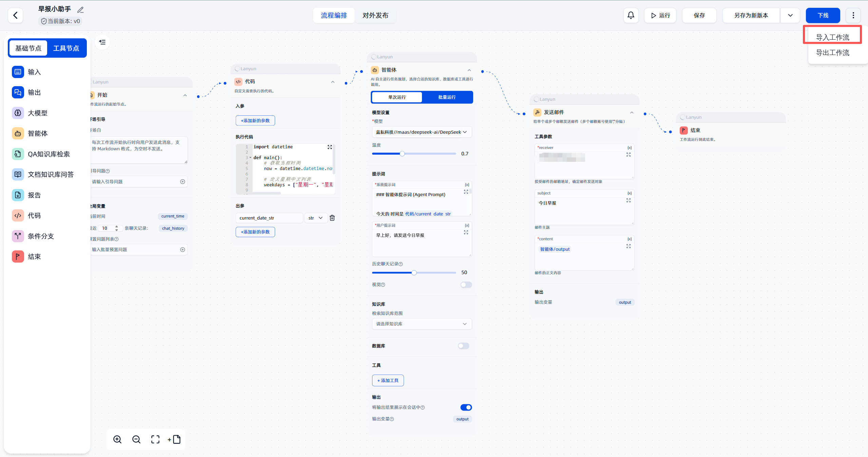868x457 pixels.
Task: Select the 条件分支 node icon
Action: click(x=18, y=236)
